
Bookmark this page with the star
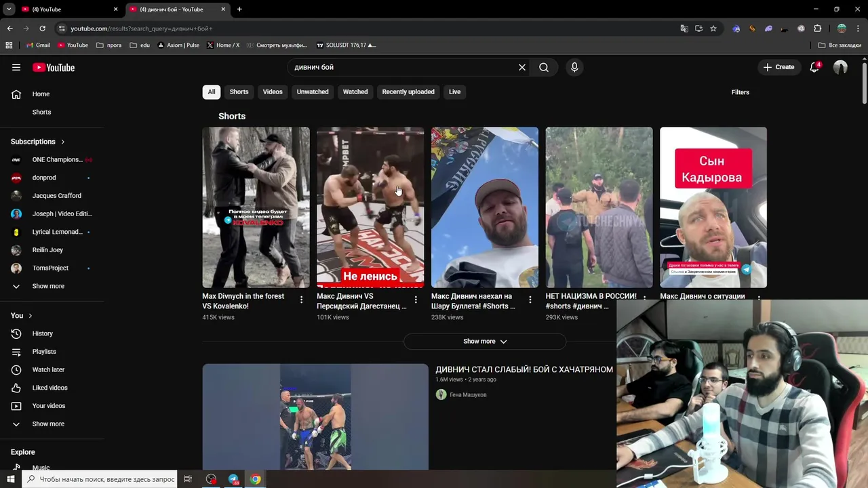point(713,28)
